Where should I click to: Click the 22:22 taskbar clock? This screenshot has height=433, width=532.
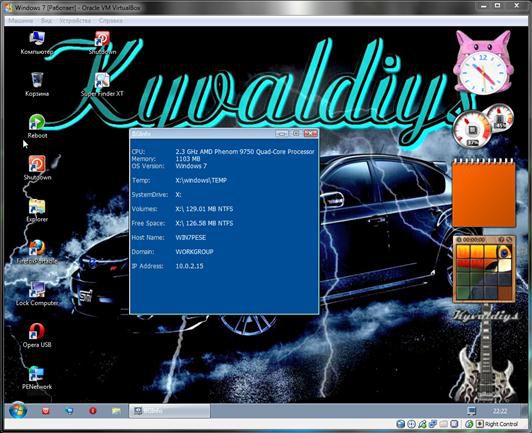(x=499, y=411)
